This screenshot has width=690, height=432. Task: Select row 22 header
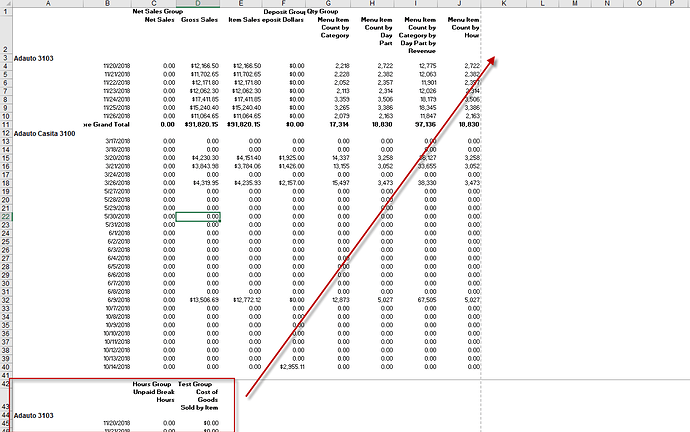(6, 216)
